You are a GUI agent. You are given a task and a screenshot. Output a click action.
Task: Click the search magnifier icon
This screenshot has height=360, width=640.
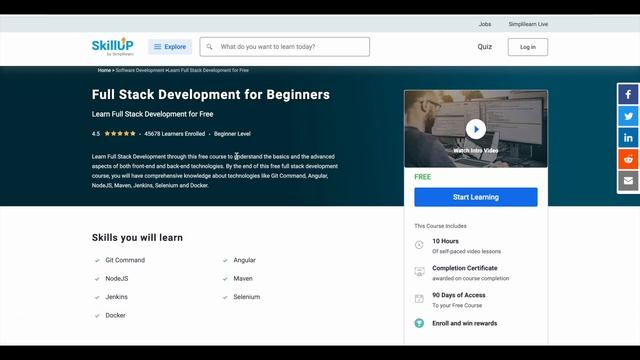209,47
